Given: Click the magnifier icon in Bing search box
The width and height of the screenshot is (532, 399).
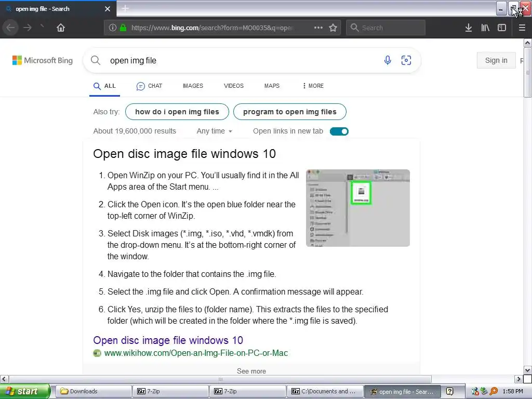Looking at the screenshot, I should (96, 60).
